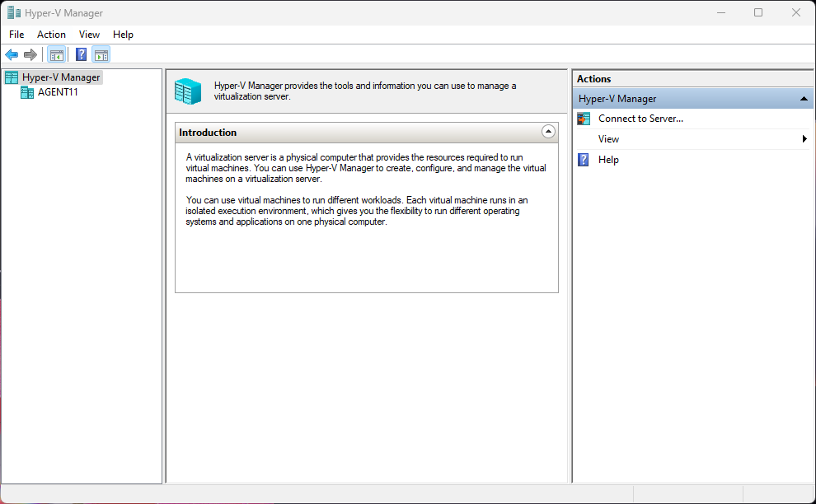Click the large server icon in the header
Viewport: 816px width, 504px height.
click(188, 91)
